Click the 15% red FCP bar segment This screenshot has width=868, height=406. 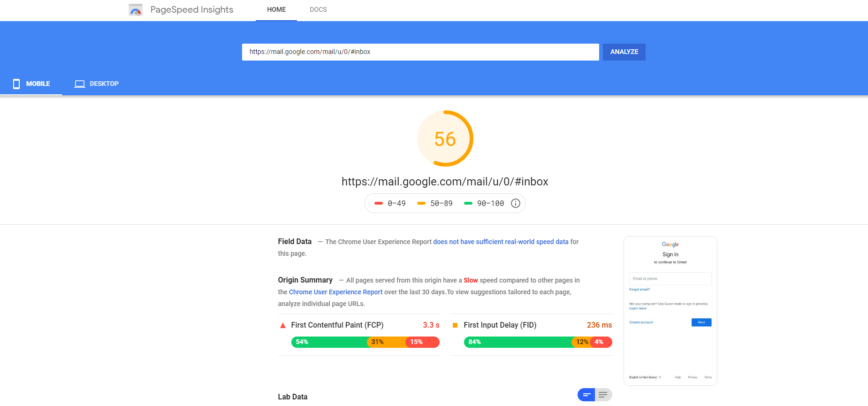pyautogui.click(x=422, y=342)
